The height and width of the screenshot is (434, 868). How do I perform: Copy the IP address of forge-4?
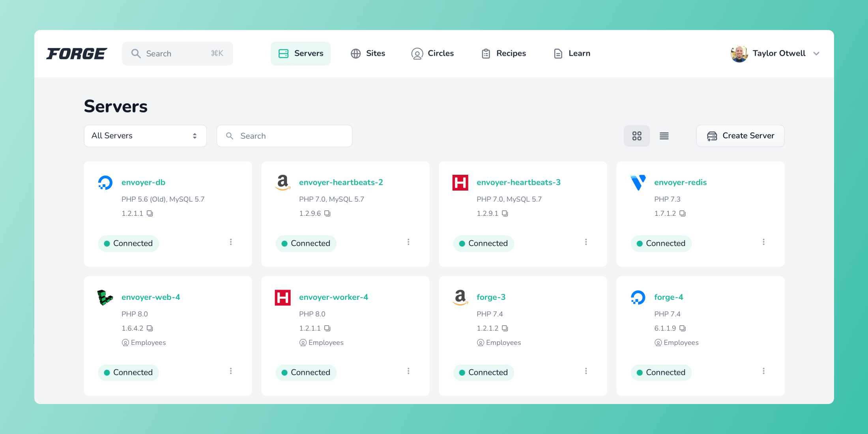684,328
